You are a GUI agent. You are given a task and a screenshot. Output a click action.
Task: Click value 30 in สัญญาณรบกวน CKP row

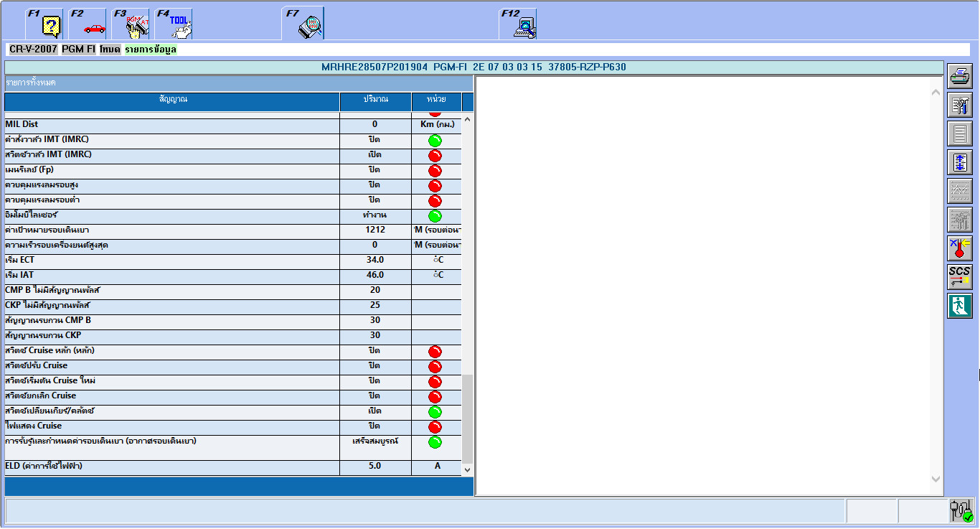tap(375, 335)
